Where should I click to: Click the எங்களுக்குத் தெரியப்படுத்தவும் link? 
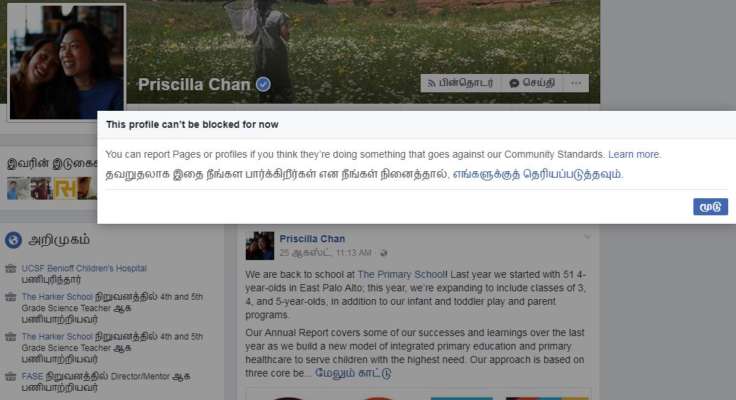tap(537, 174)
